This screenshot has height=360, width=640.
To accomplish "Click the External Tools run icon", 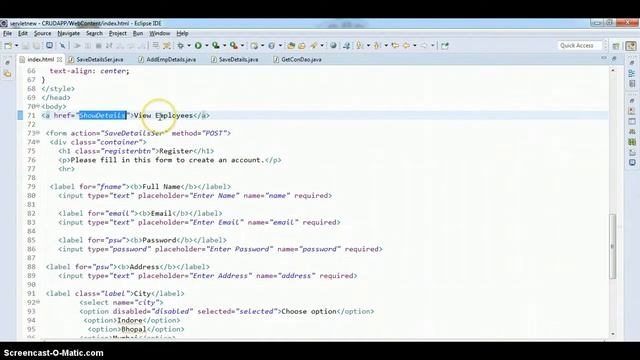I will [x=233, y=46].
